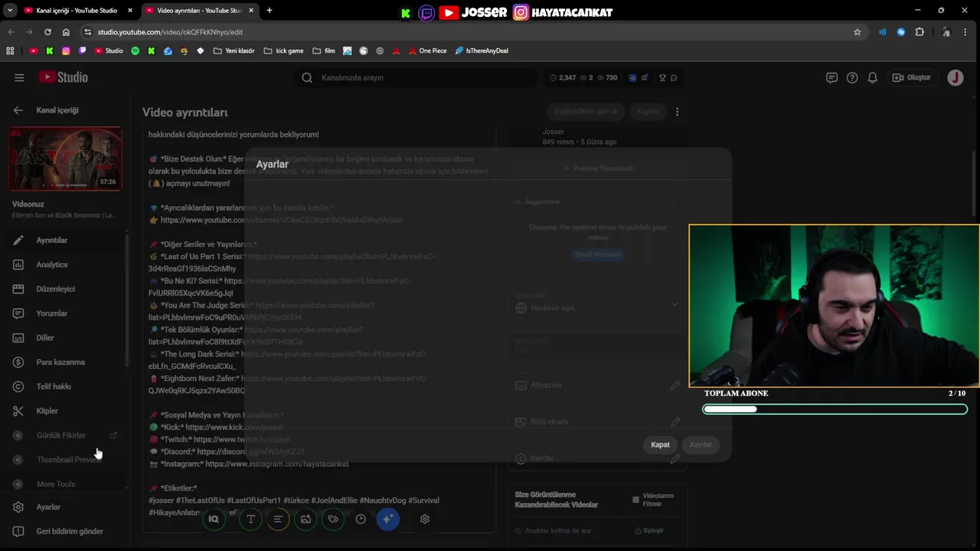Click Kapat in the Ayarlar dialog
Image resolution: width=980 pixels, height=551 pixels.
pos(660,445)
